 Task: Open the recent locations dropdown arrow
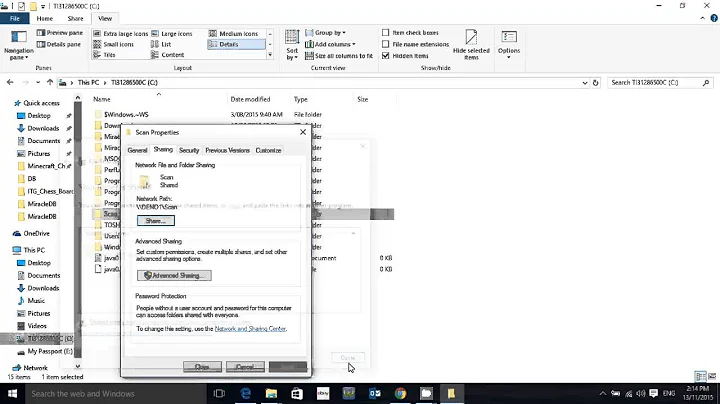(x=38, y=83)
